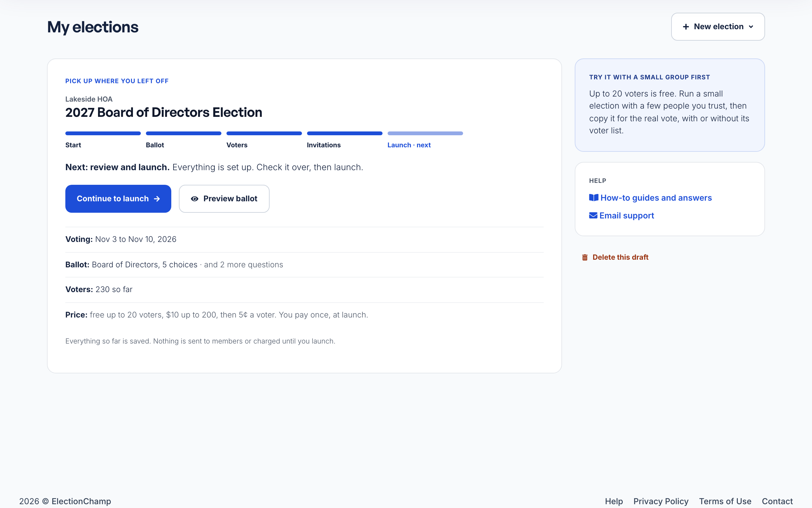This screenshot has width=812, height=508.
Task: Go to the Invitations step label
Action: [324, 145]
